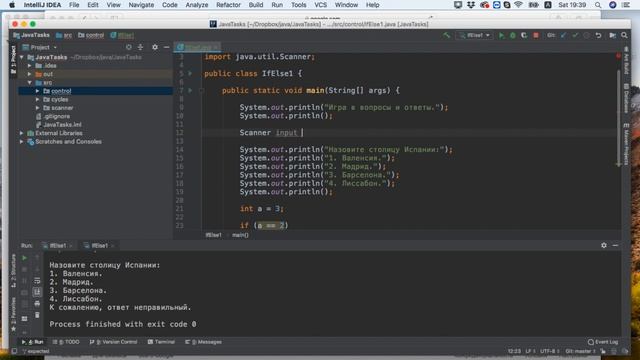Screen dimensions: 640x360
Task: Toggle the Project side tool window button
Action: pyautogui.click(x=13, y=60)
